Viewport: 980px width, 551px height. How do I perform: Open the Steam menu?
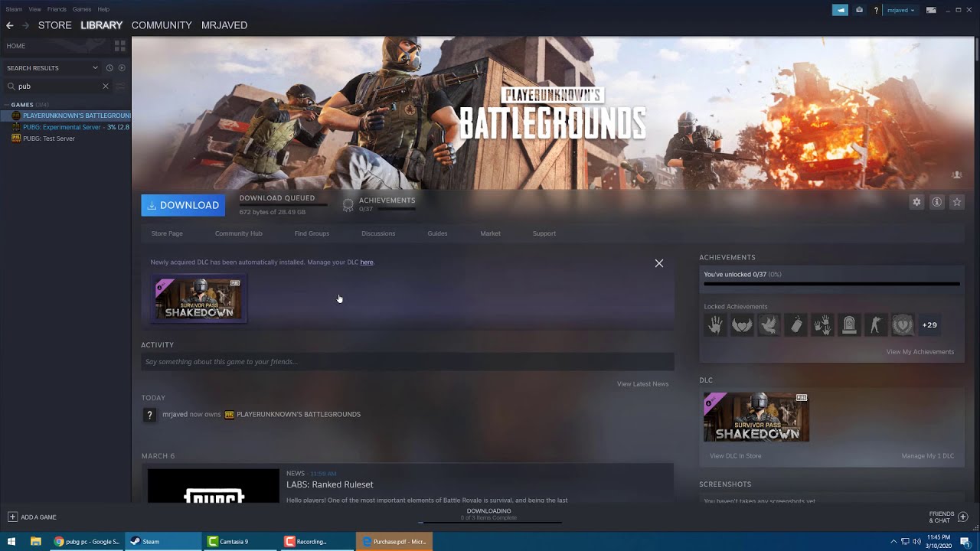coord(14,9)
